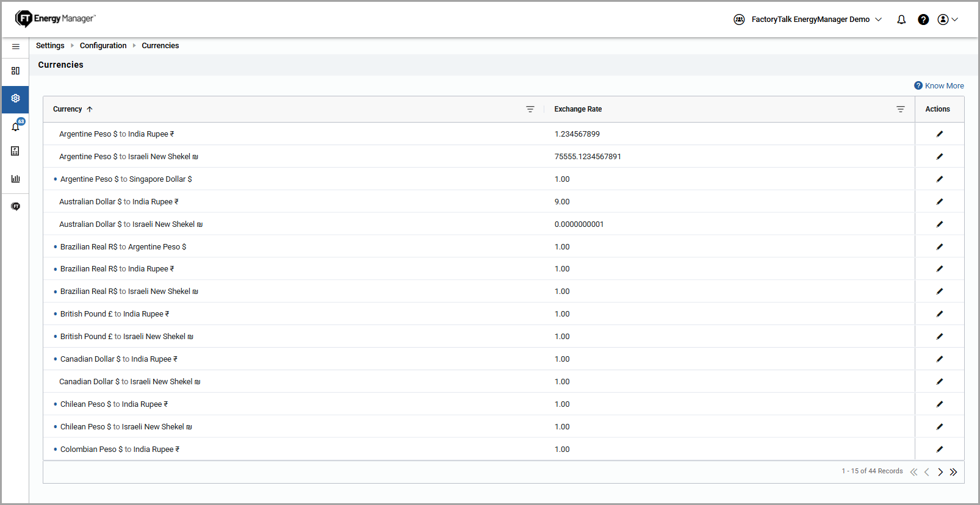Select the 75555.1234567891 exchange rate value

click(588, 157)
